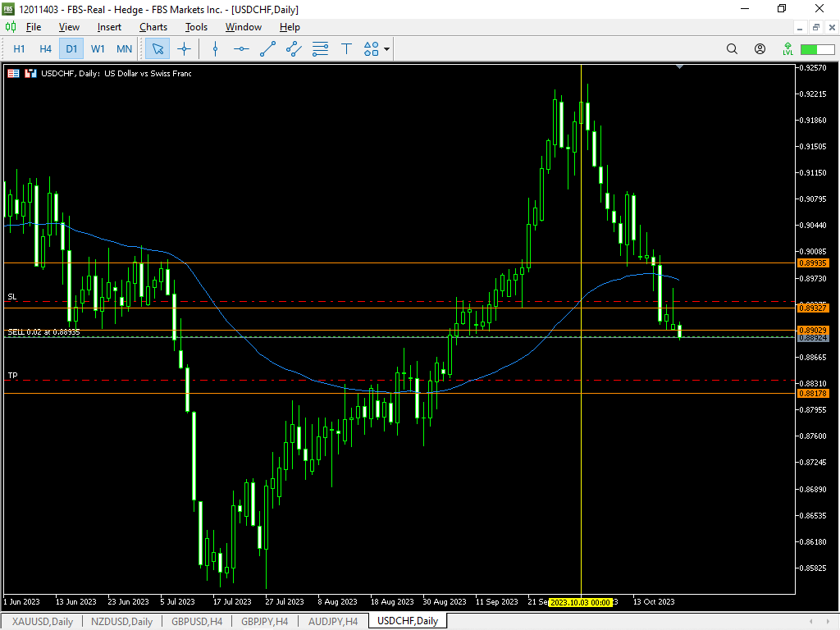This screenshot has height=630, width=840.
Task: Open the View menu
Action: [69, 27]
